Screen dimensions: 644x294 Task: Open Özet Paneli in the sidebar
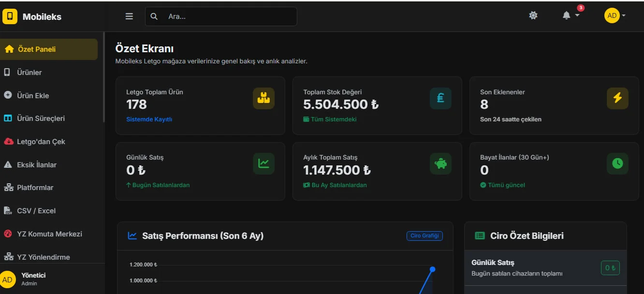tap(49, 49)
